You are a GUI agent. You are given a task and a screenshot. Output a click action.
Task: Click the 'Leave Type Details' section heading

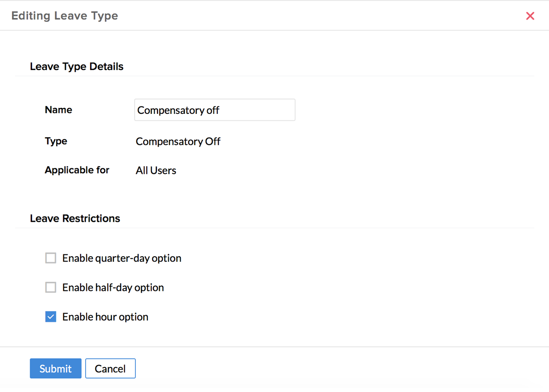[77, 67]
